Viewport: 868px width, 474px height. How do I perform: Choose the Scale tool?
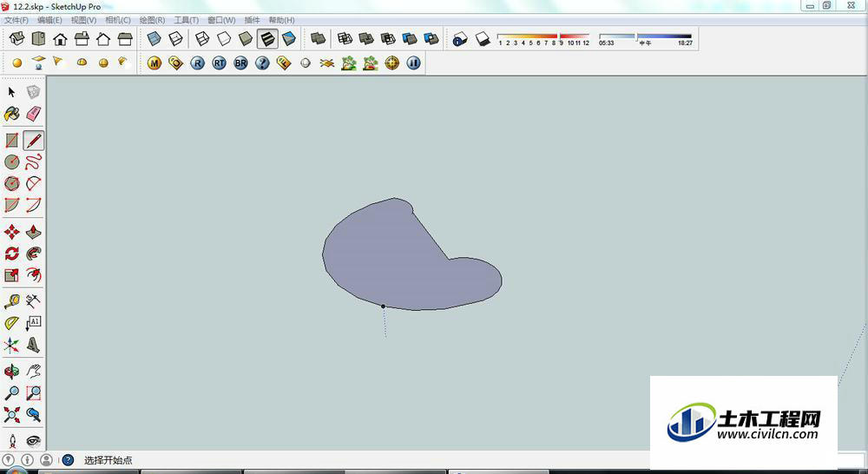11,274
